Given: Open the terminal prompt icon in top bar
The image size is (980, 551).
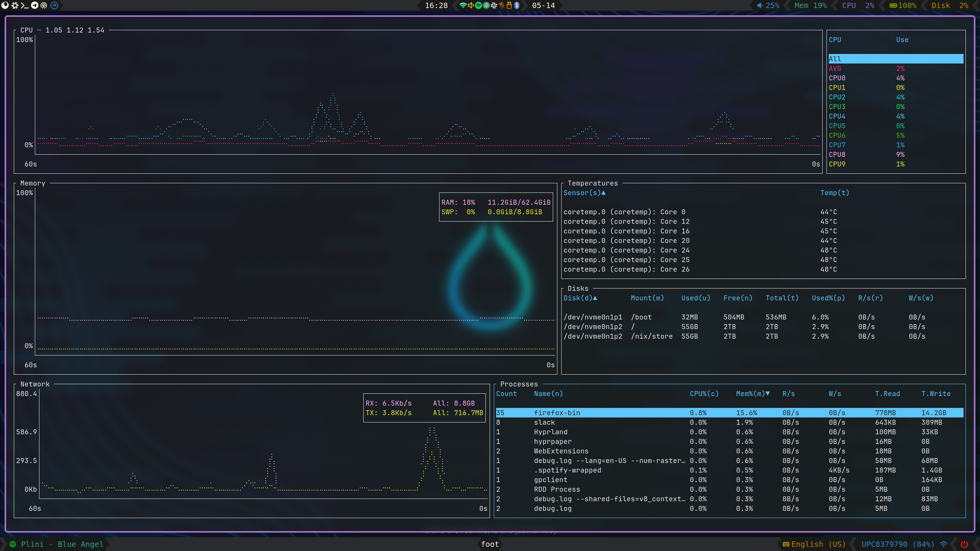Looking at the screenshot, I should point(24,5).
